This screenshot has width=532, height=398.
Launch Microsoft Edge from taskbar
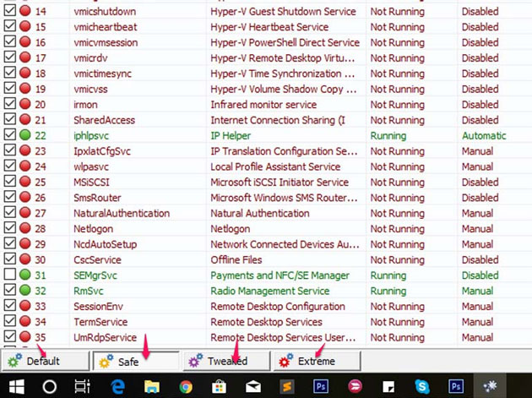117,386
